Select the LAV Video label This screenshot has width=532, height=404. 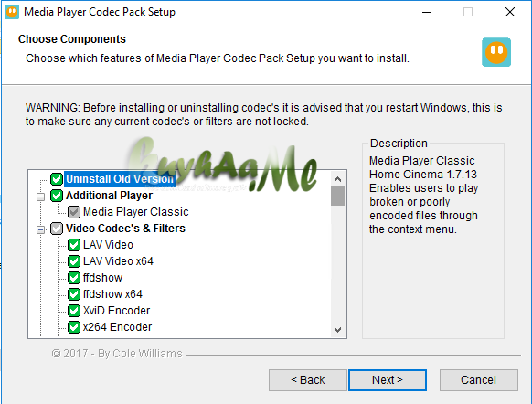108,245
